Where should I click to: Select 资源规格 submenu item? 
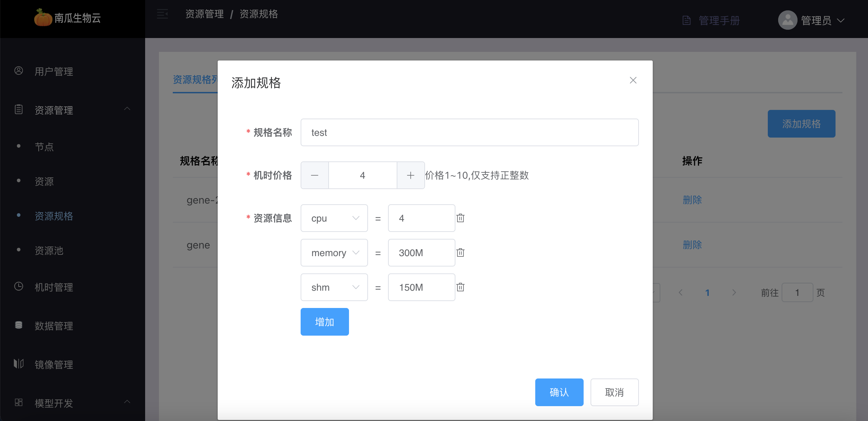[x=54, y=216]
